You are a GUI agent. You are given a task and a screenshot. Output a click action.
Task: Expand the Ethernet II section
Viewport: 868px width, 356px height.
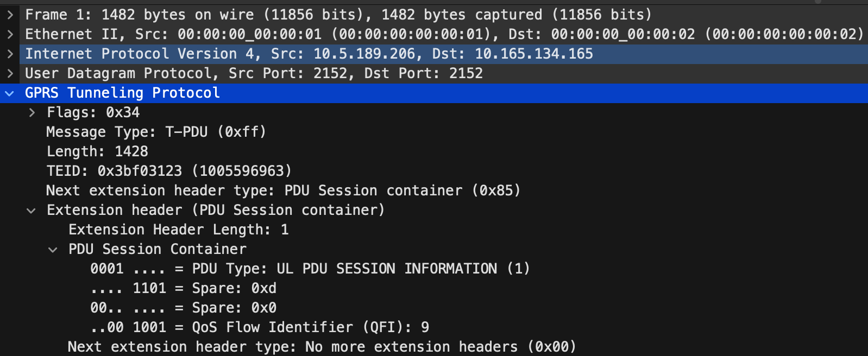coord(10,34)
